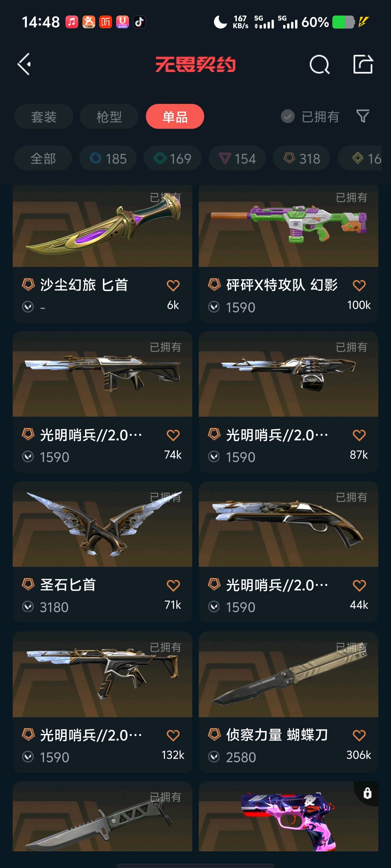The image size is (391, 868).
Task: Tap the back arrow icon
Action: coord(24,64)
